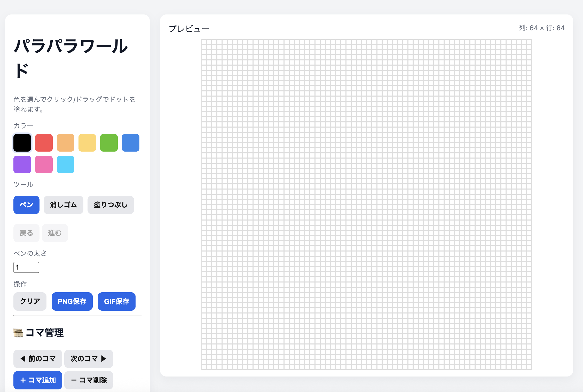
Task: Select the black color swatch
Action: click(x=22, y=143)
